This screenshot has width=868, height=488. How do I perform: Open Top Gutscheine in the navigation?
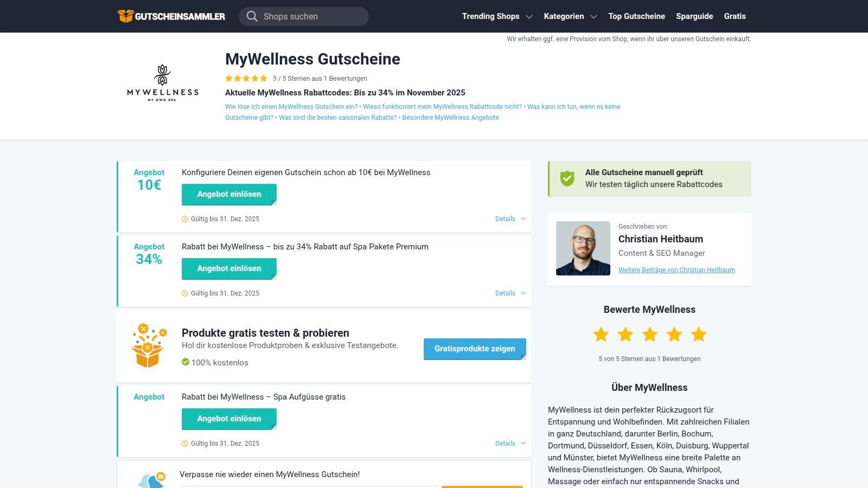point(636,16)
